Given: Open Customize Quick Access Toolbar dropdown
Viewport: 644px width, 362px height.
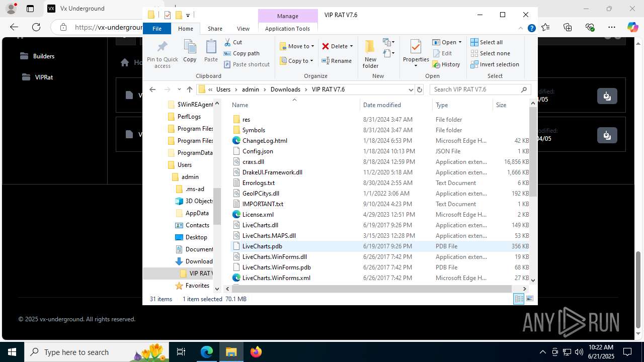Looking at the screenshot, I should (x=188, y=16).
